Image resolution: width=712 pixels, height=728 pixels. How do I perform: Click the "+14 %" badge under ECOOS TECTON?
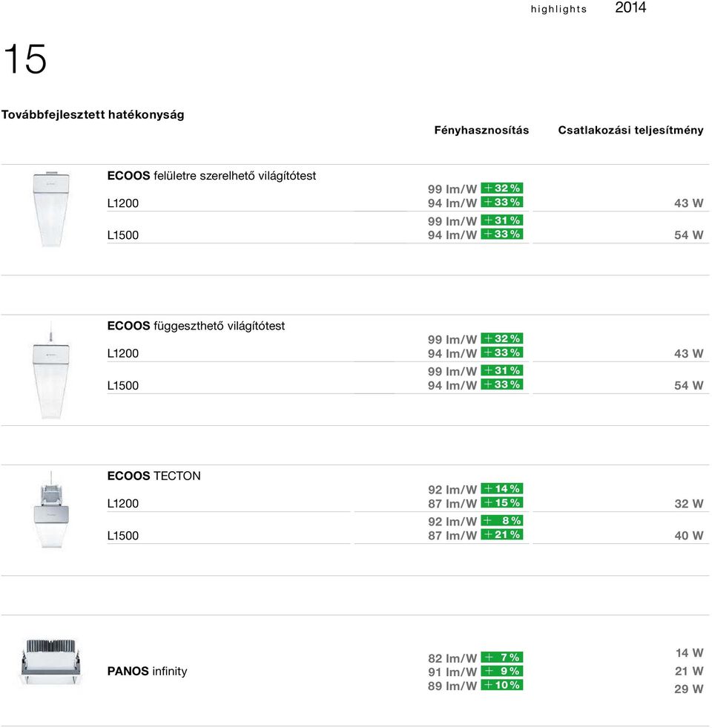point(502,488)
